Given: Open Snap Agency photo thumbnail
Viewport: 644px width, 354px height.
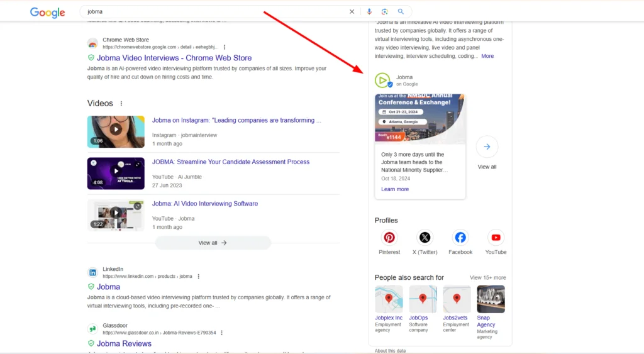Looking at the screenshot, I should click(x=491, y=299).
